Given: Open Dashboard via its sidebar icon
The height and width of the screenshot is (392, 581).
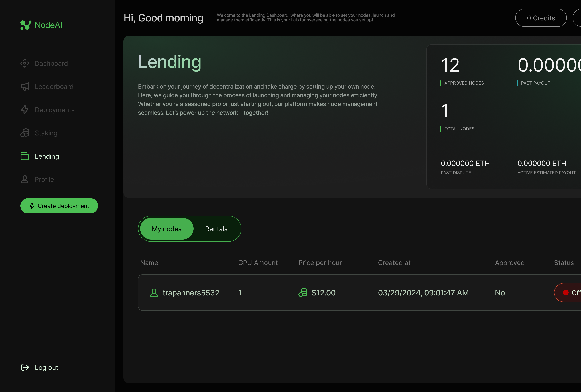Looking at the screenshot, I should [x=25, y=63].
